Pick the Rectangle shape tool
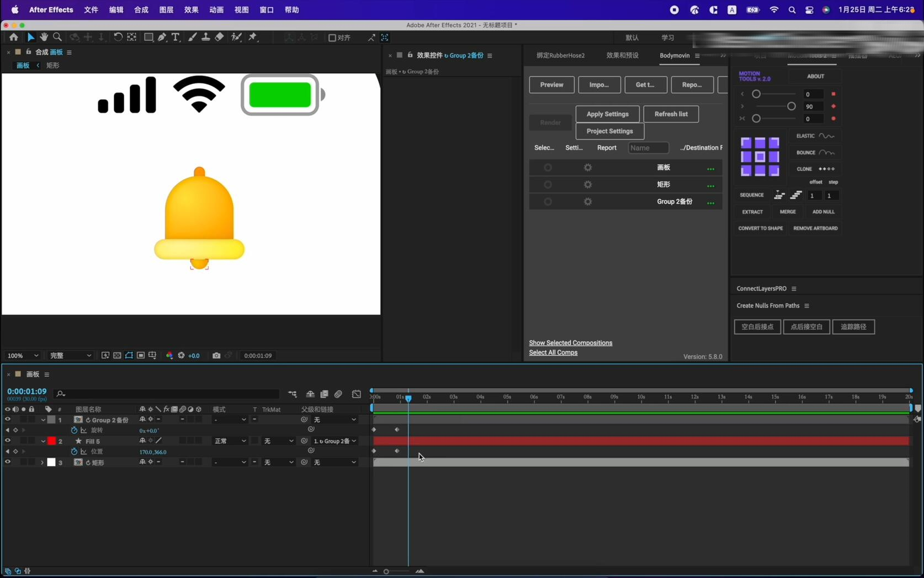Image resolution: width=924 pixels, height=578 pixels. click(148, 37)
